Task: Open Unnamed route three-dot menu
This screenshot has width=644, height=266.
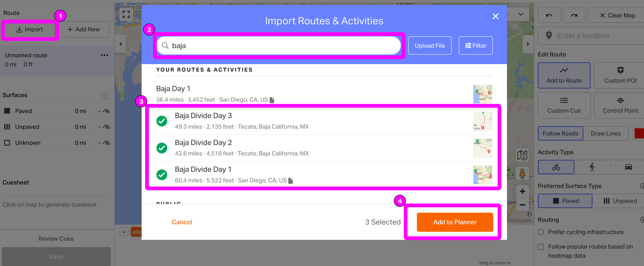Action: (104, 55)
